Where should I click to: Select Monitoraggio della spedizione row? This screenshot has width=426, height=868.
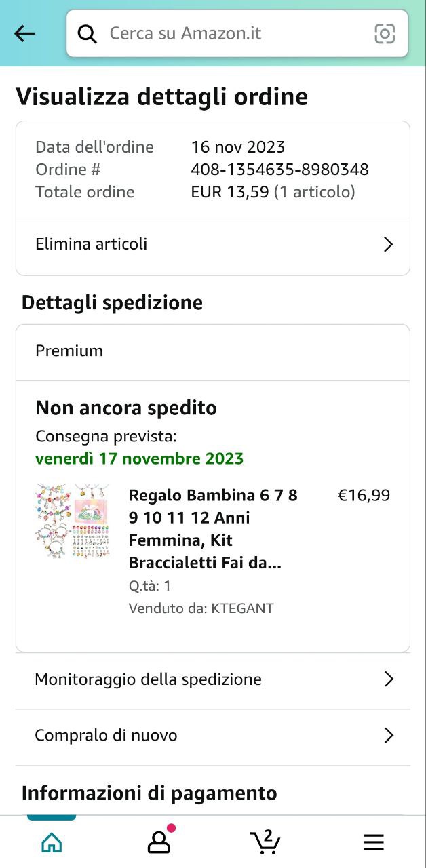(148, 679)
